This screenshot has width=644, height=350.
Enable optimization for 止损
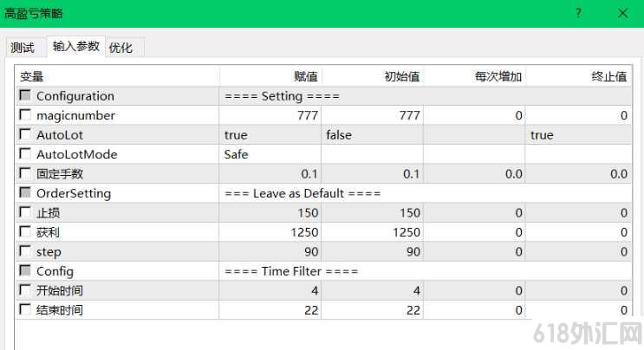(x=25, y=211)
